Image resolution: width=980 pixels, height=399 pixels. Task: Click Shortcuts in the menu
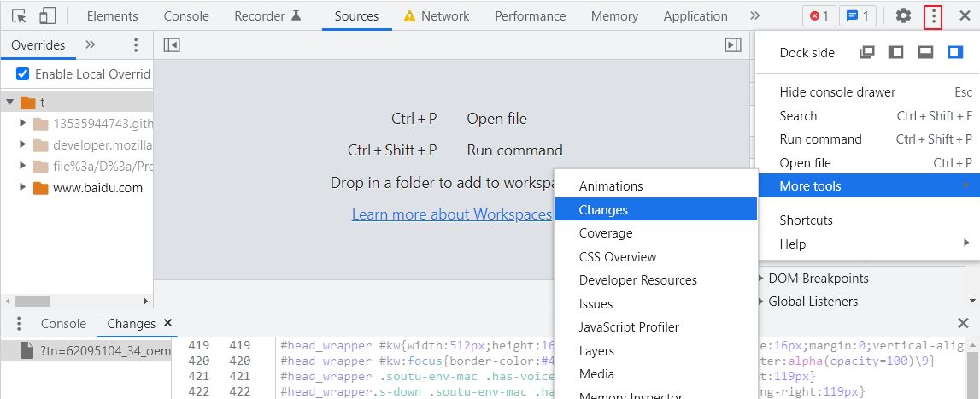click(x=806, y=220)
